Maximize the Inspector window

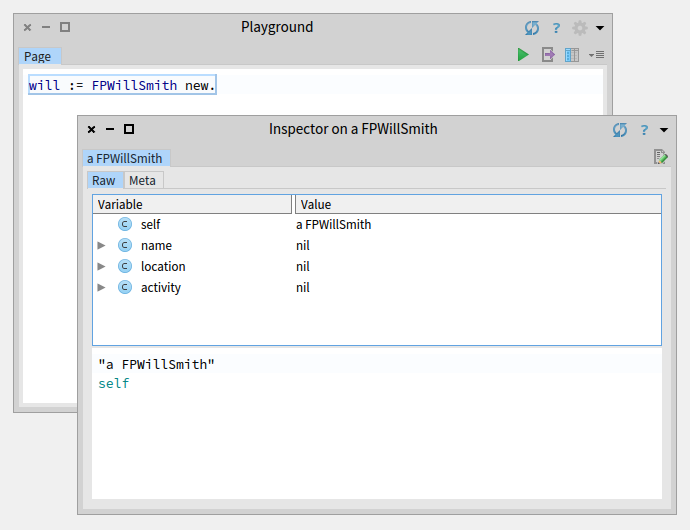coord(129,129)
